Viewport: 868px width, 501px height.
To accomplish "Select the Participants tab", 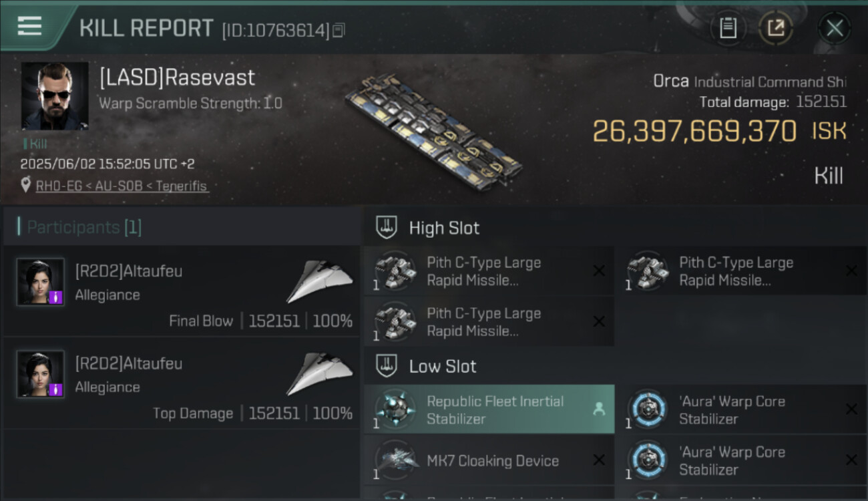I will click(84, 227).
